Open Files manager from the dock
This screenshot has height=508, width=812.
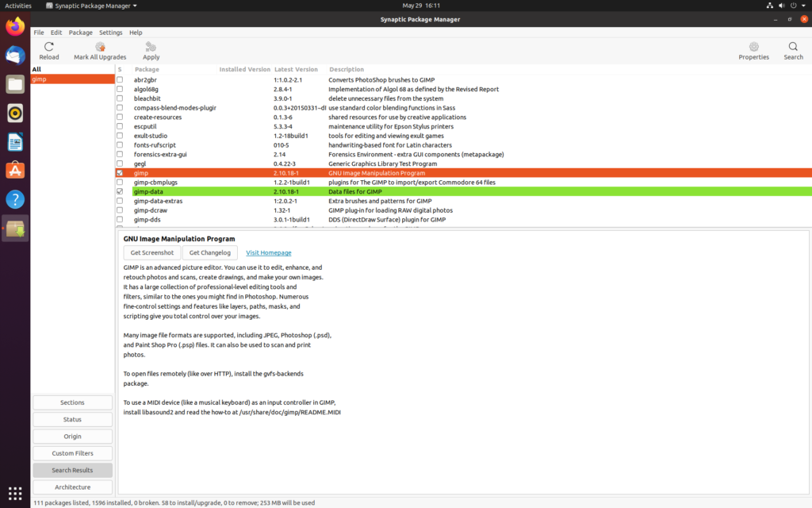pyautogui.click(x=15, y=84)
